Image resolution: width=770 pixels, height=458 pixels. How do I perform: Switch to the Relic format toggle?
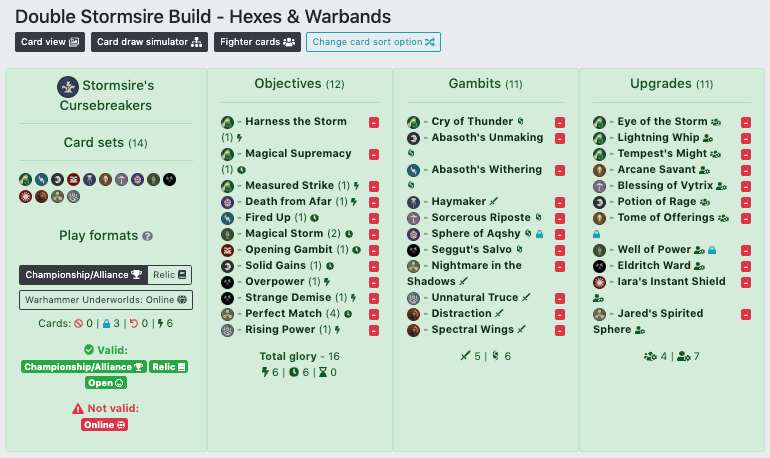click(x=169, y=275)
